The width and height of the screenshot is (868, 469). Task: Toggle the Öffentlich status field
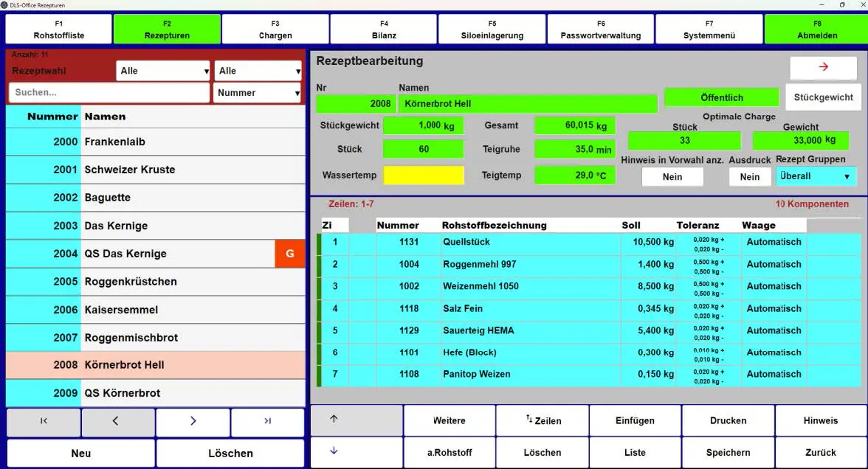(x=721, y=97)
